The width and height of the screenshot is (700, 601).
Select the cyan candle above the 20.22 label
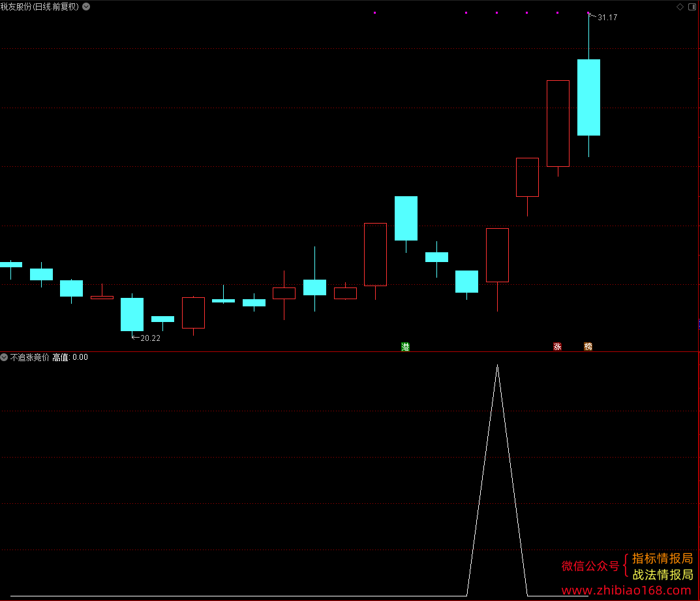click(132, 314)
